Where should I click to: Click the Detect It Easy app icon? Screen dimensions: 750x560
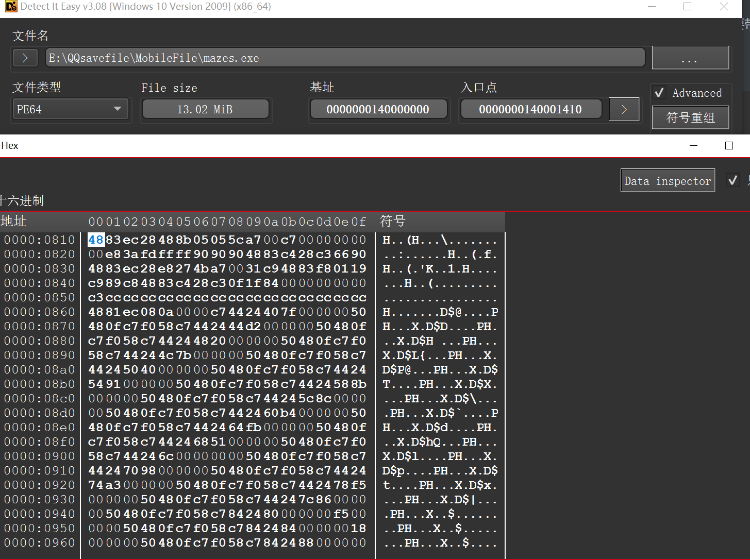11,7
